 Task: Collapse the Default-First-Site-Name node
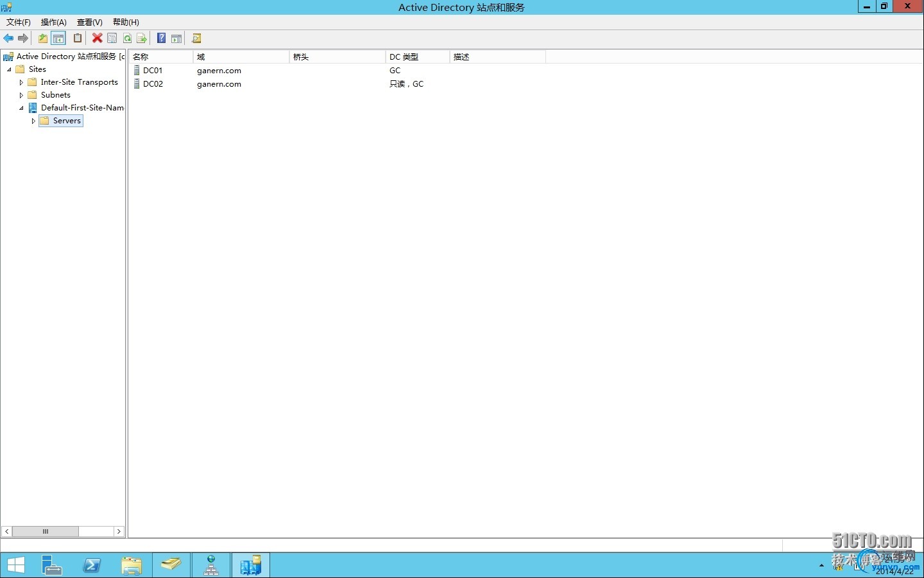point(21,108)
